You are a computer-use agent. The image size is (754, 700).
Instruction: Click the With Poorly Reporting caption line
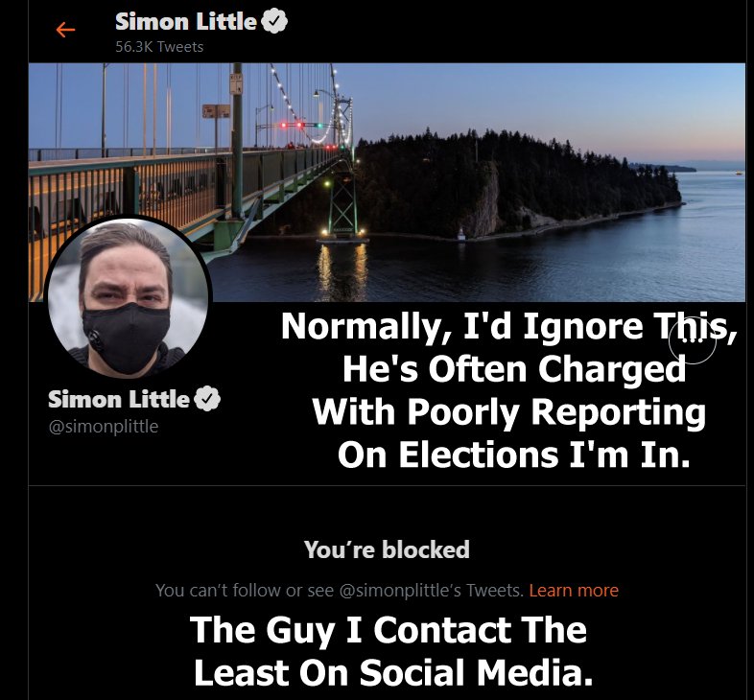point(508,412)
